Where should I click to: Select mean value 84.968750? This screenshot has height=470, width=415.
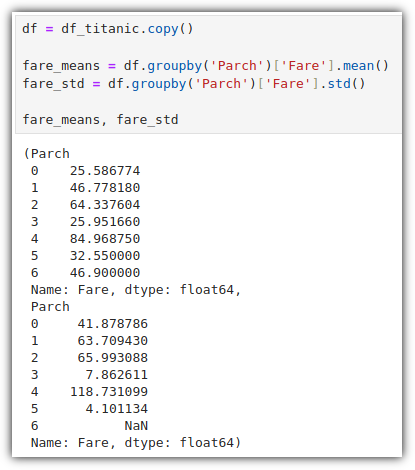tap(105, 239)
